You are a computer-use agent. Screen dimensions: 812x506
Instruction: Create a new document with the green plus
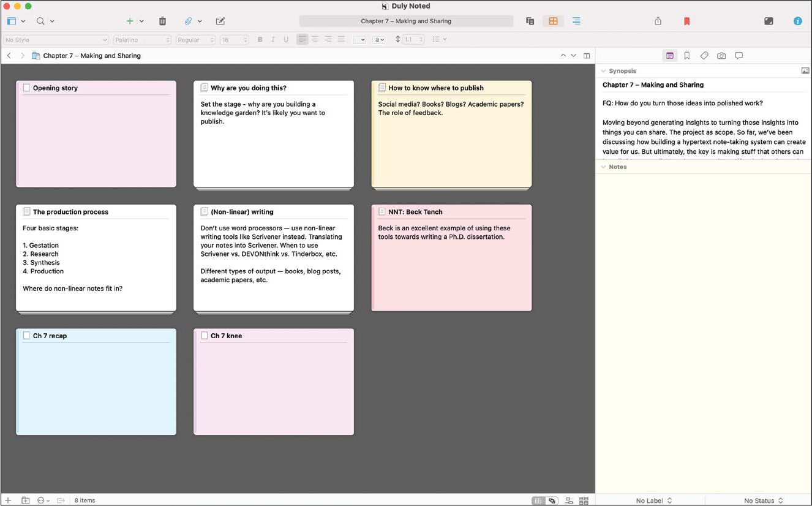tap(130, 21)
